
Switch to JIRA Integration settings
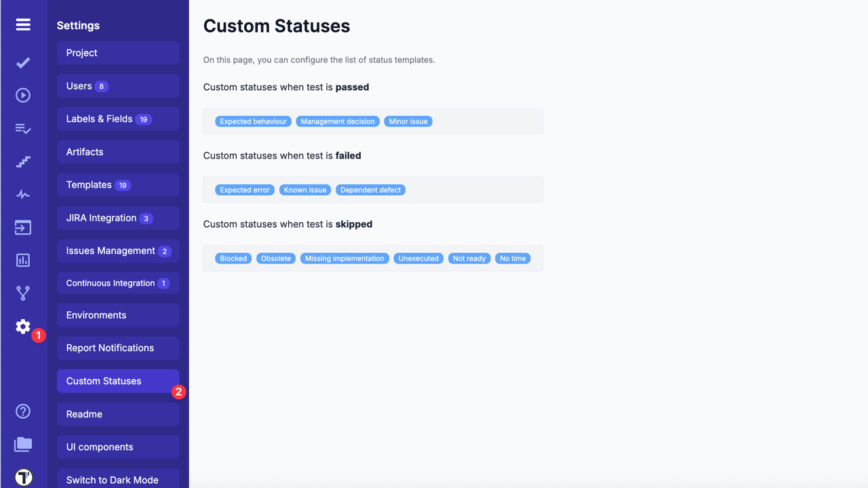pos(117,218)
